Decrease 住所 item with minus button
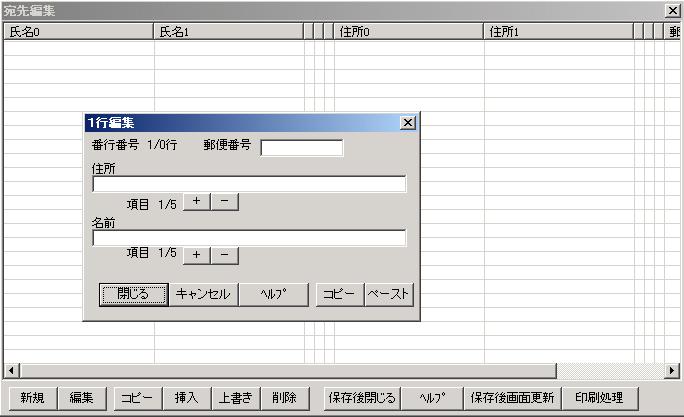 [224, 202]
